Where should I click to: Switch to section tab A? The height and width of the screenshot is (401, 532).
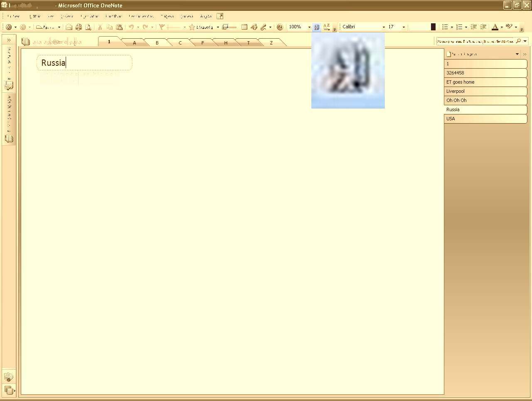(134, 43)
